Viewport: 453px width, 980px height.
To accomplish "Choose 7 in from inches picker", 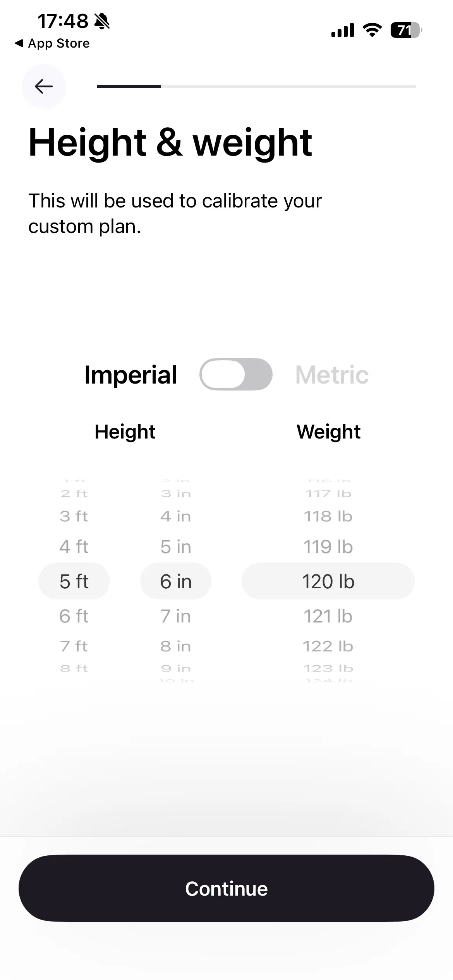I will 176,616.
